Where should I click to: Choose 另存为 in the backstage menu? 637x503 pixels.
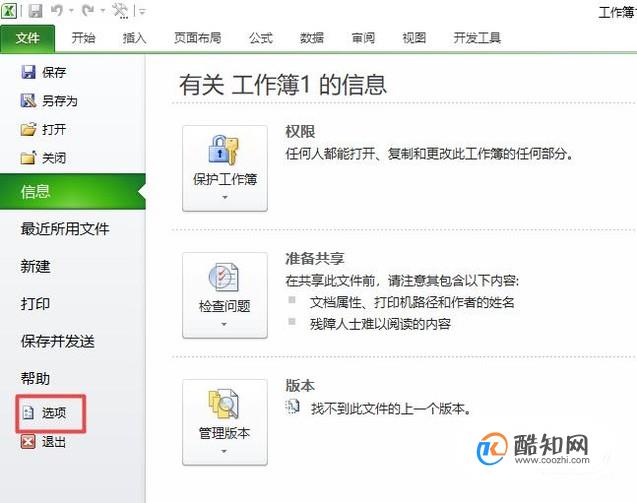[x=60, y=101]
